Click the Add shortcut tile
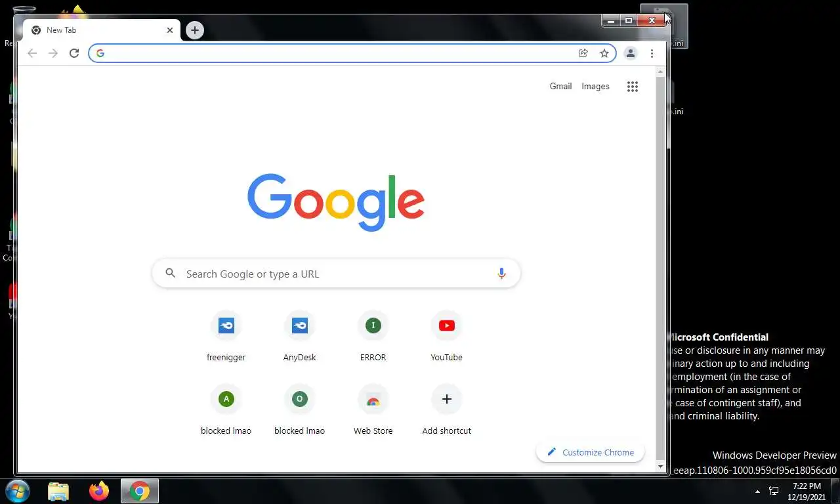This screenshot has height=504, width=840. click(447, 410)
